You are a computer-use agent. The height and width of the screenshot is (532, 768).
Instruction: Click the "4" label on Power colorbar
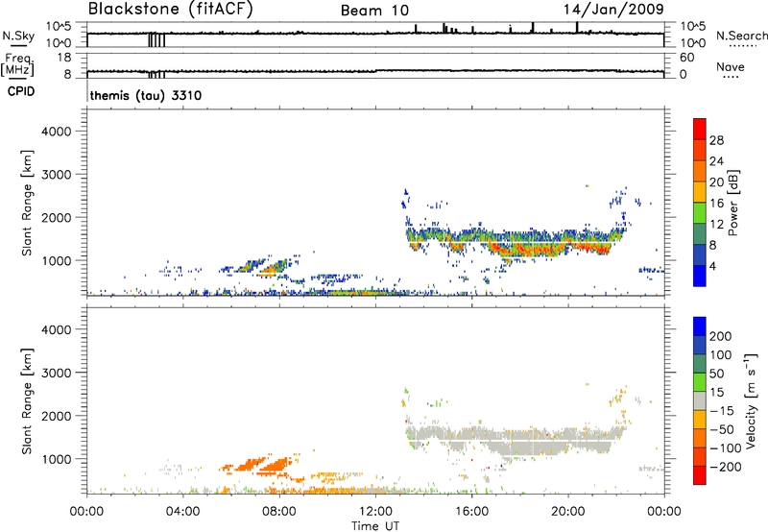coord(713,266)
